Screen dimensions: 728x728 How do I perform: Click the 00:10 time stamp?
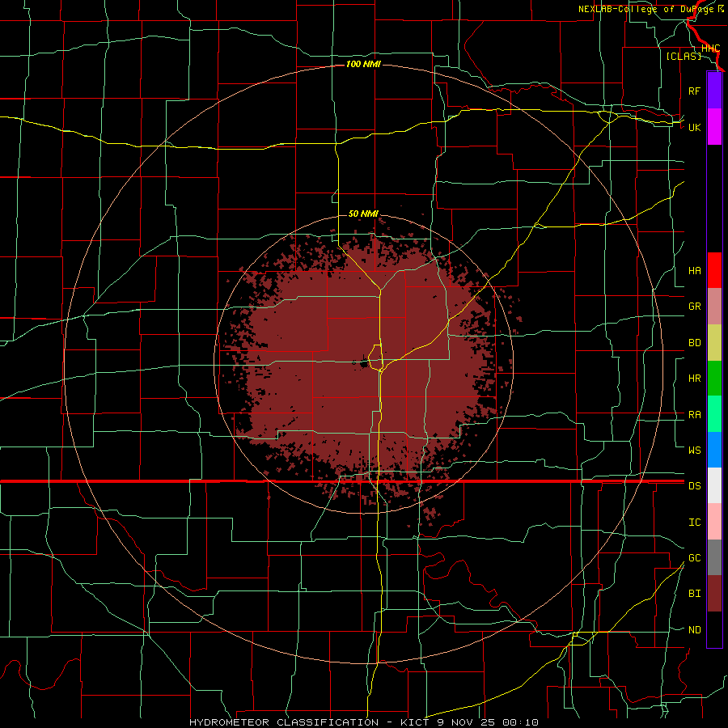click(x=518, y=722)
